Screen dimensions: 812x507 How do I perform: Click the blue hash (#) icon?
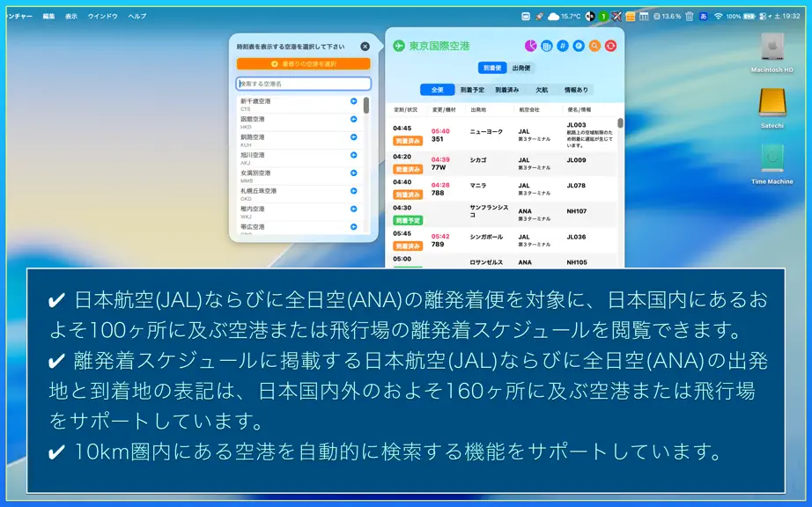pyautogui.click(x=563, y=46)
